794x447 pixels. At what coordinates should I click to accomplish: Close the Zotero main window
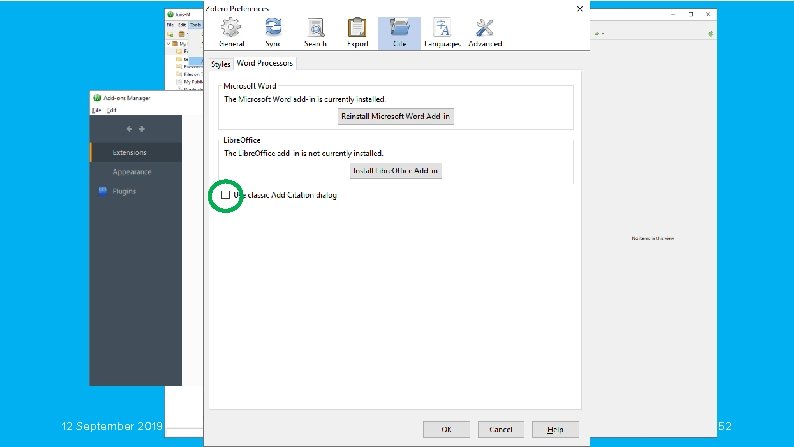tap(707, 14)
